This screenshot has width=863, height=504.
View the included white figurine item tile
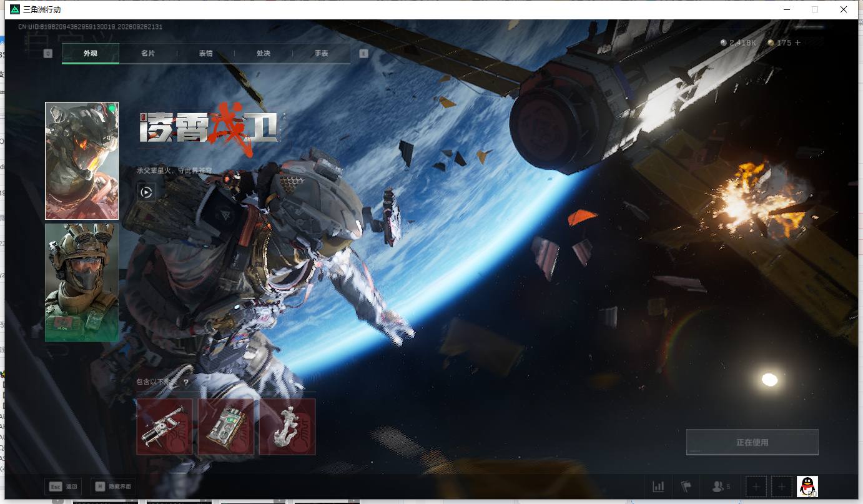287,427
